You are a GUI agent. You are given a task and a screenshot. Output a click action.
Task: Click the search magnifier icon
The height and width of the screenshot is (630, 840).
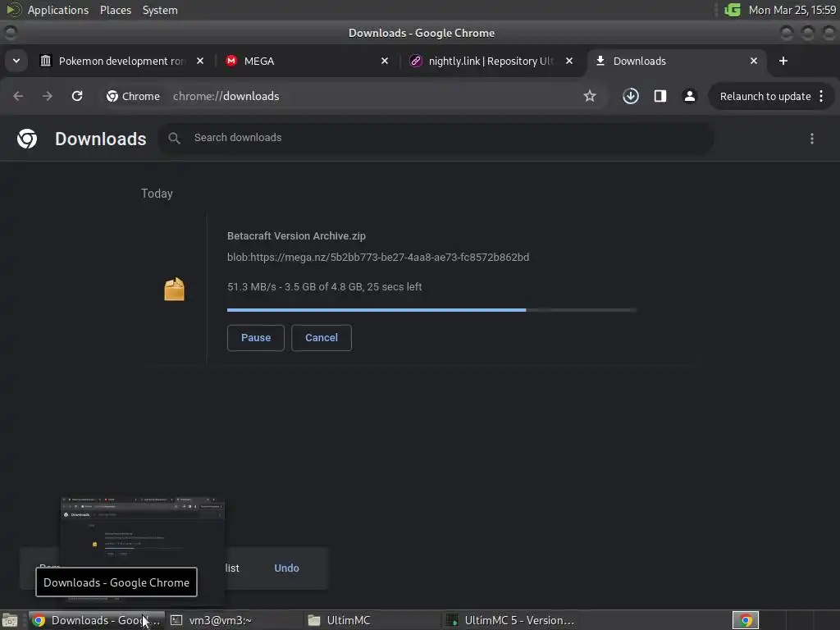(x=174, y=138)
